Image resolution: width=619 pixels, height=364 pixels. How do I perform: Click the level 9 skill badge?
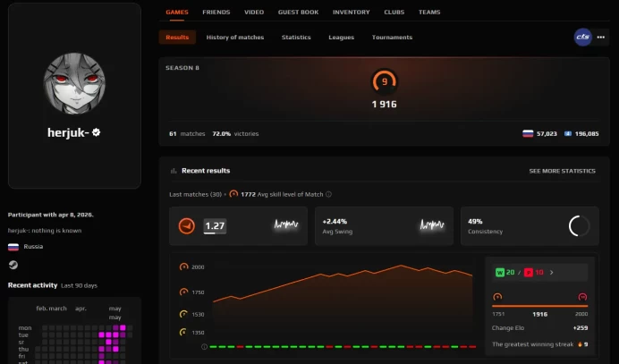[x=384, y=81]
